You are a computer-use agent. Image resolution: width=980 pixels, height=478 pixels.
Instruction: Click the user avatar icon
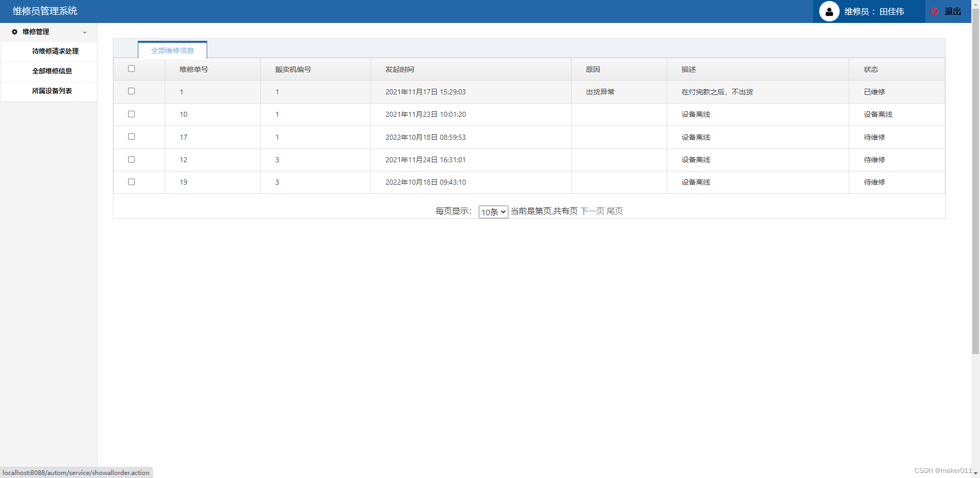click(829, 11)
